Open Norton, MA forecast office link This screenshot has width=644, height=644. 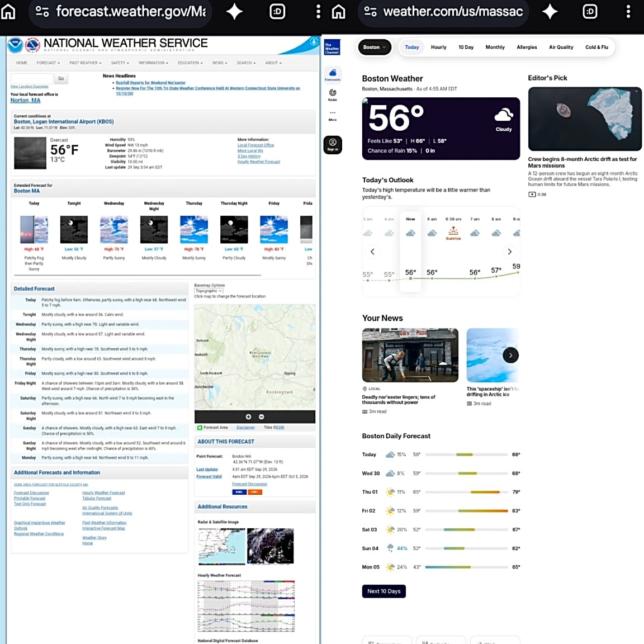click(x=26, y=101)
